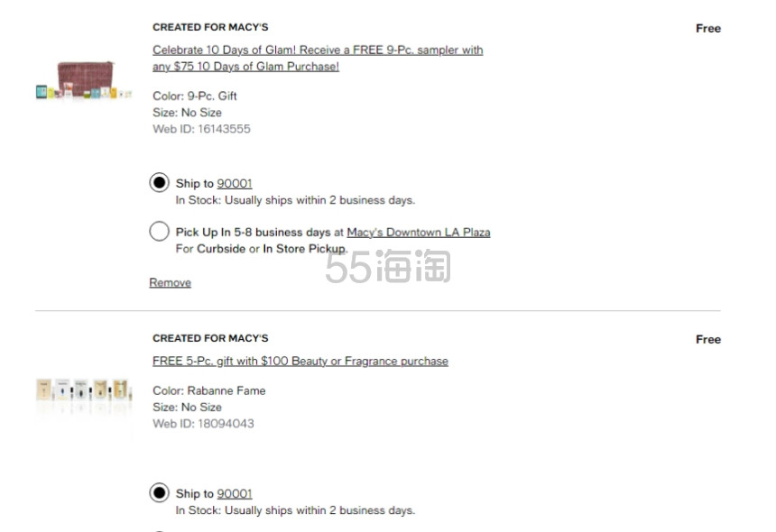Click the For Curbside or In Store Pickup text
This screenshot has width=776, height=532.
pos(262,249)
